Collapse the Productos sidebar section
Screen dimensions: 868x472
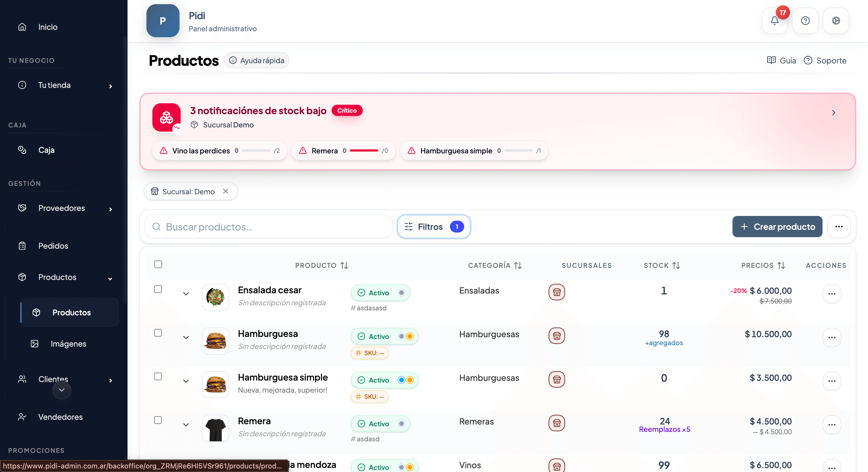coord(110,279)
